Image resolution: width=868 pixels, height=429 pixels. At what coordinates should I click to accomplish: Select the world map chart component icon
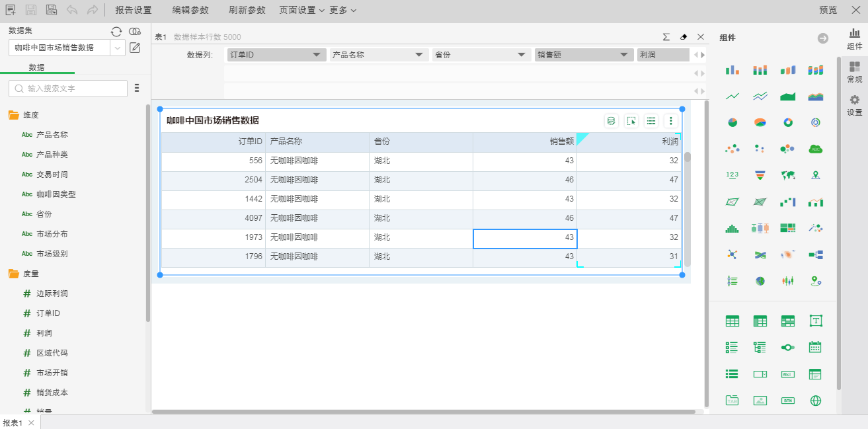788,175
